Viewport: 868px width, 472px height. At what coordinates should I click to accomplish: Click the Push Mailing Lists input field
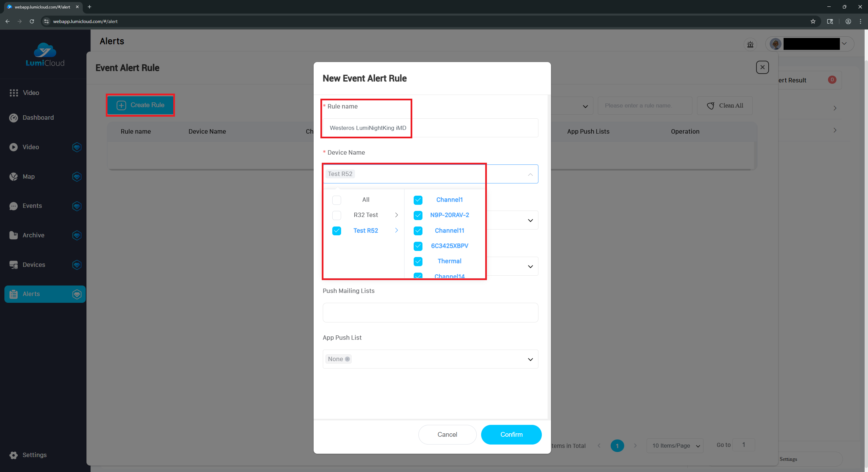click(430, 313)
